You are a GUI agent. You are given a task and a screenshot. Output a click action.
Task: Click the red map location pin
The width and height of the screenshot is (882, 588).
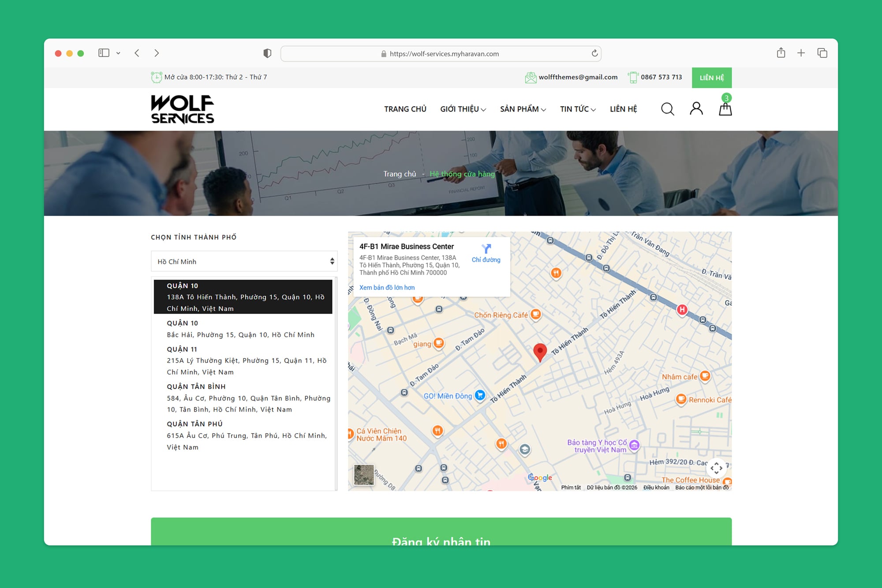coord(540,352)
